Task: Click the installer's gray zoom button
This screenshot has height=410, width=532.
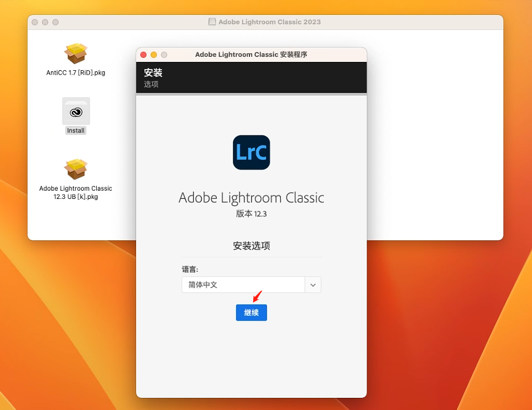Action: (x=164, y=55)
